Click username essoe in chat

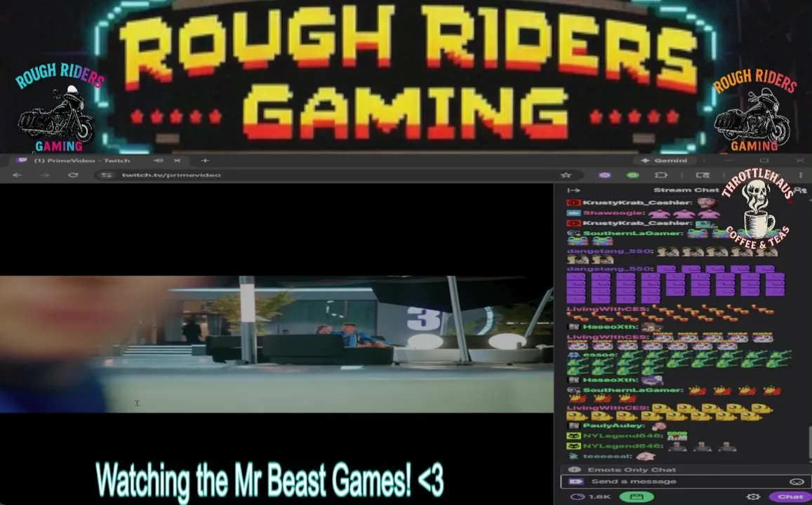pyautogui.click(x=599, y=355)
